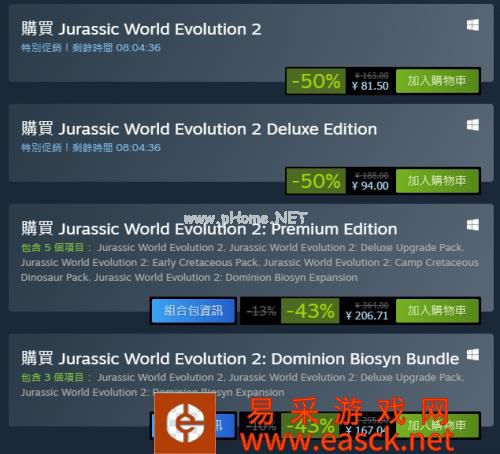Add the Dominion Biosyn Bundle to the cart
This screenshot has width=500, height=454.
click(437, 425)
